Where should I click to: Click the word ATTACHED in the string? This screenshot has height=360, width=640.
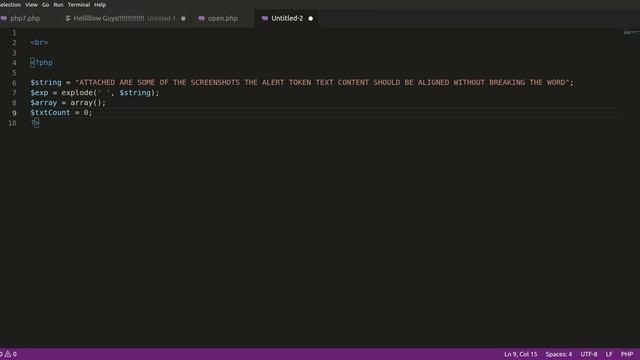(97, 82)
